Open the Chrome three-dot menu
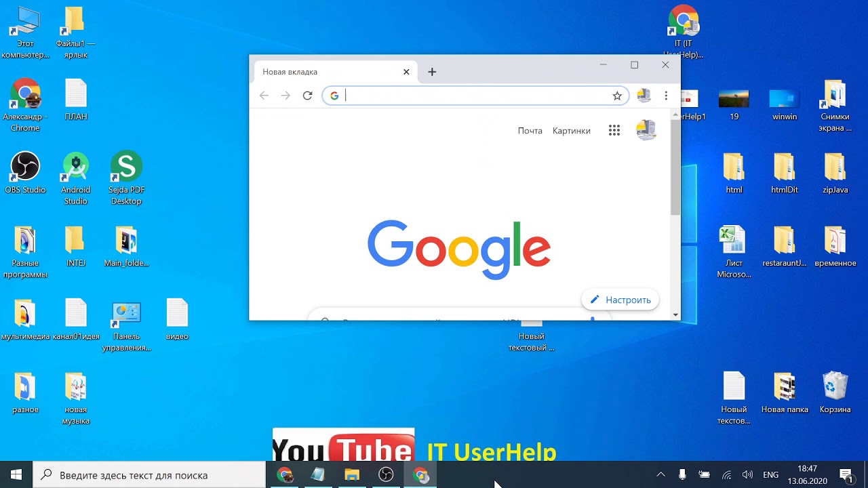The height and width of the screenshot is (488, 868). point(666,96)
